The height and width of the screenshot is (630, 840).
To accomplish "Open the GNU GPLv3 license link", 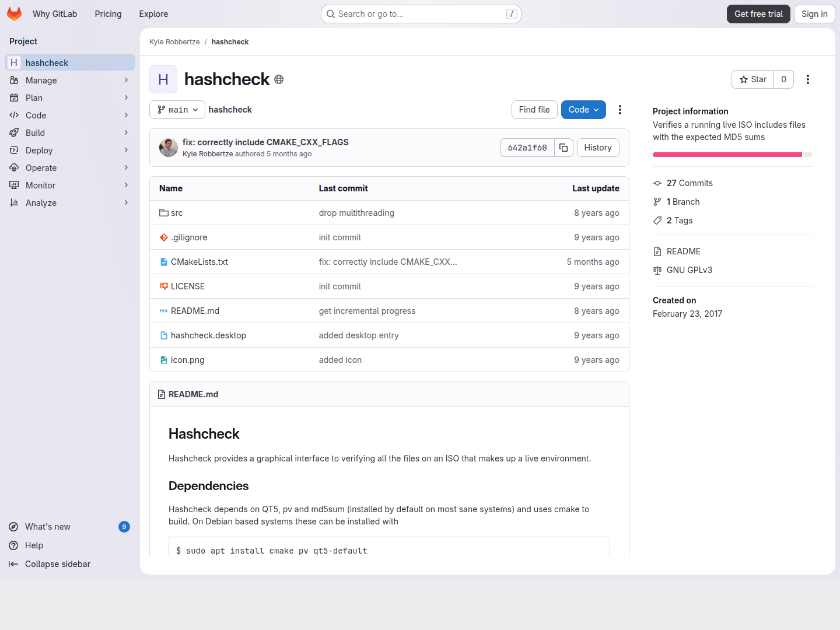I will tap(689, 270).
